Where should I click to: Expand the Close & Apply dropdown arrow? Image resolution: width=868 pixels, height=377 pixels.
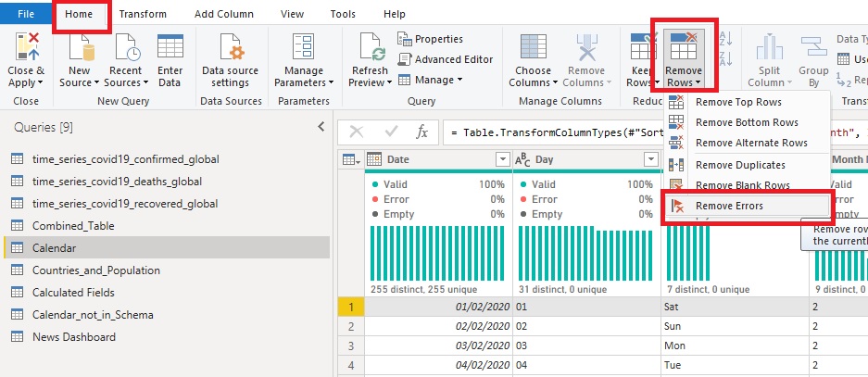point(40,83)
